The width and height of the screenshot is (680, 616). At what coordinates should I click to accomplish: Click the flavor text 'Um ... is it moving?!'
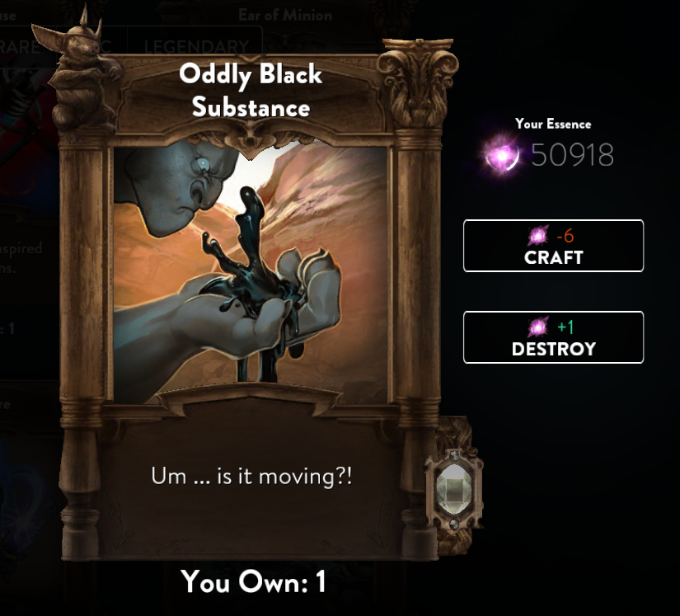251,477
